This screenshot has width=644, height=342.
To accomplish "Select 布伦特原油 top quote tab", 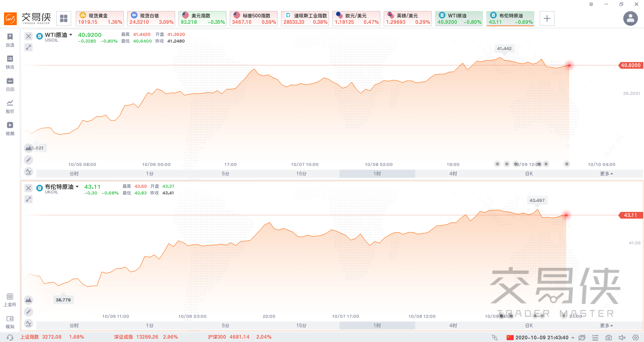I will (510, 18).
